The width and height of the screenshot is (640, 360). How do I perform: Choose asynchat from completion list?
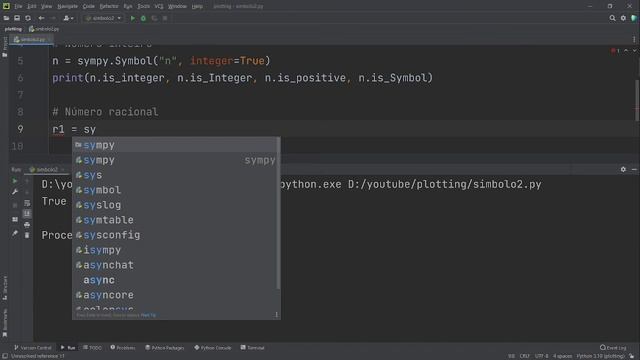(x=176, y=265)
